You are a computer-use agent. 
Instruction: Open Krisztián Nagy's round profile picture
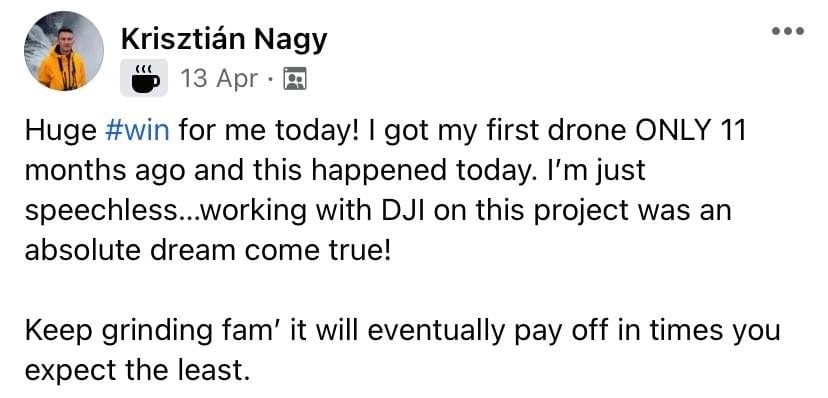64,51
